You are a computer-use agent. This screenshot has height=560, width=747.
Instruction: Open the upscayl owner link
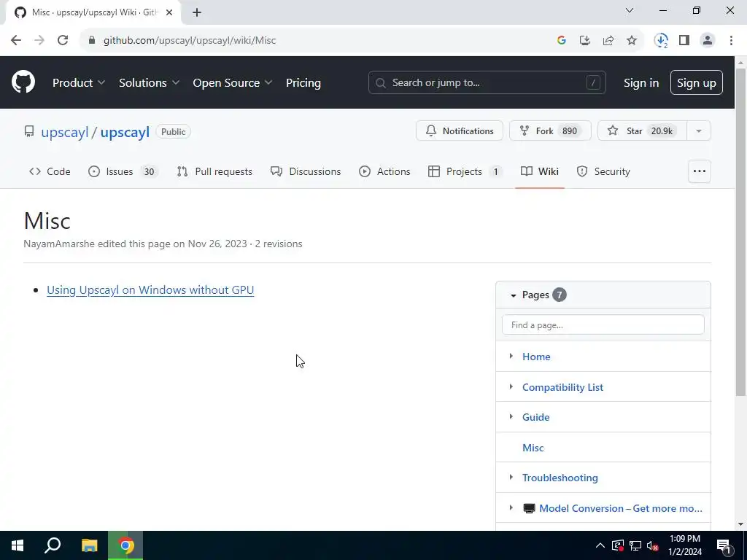pyautogui.click(x=65, y=132)
